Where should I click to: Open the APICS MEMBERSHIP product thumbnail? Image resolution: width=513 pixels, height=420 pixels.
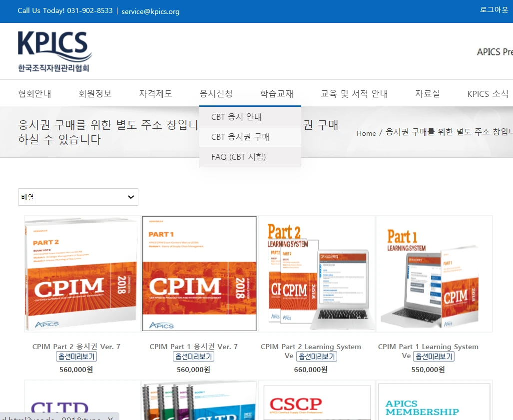[434, 400]
